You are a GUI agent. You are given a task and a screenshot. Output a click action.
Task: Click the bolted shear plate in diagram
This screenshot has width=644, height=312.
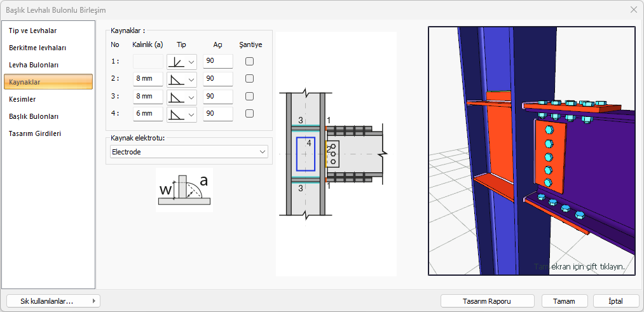[x=332, y=154]
